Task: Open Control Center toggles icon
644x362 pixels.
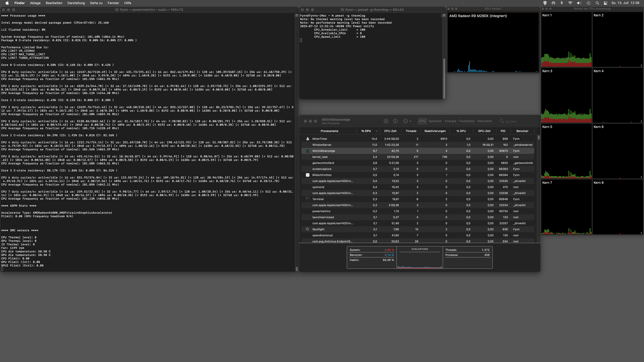Action: pos(605,3)
